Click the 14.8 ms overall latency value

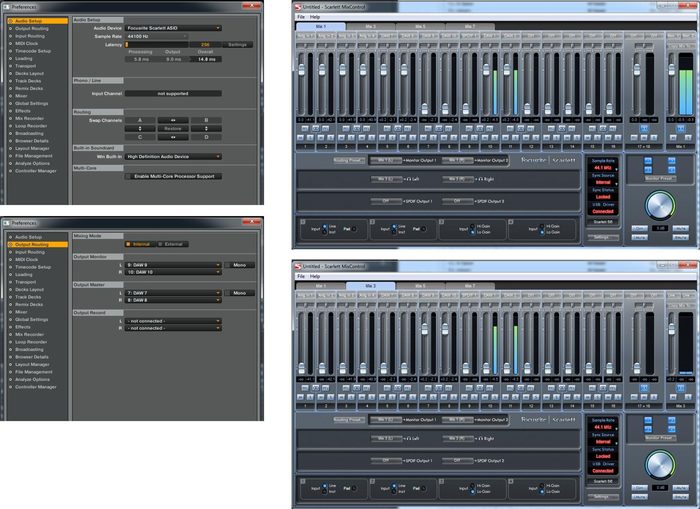click(206, 59)
